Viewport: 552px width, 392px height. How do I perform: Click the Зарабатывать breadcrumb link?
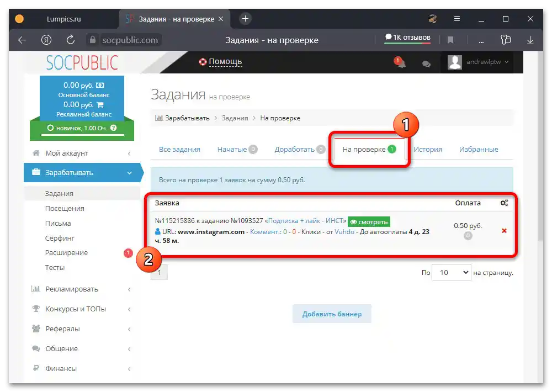[187, 118]
